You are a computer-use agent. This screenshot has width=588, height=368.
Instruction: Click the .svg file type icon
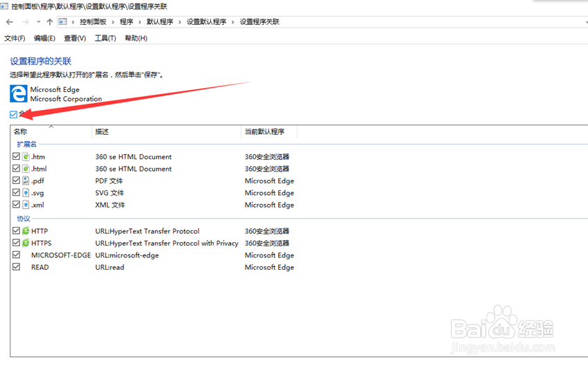pos(26,192)
